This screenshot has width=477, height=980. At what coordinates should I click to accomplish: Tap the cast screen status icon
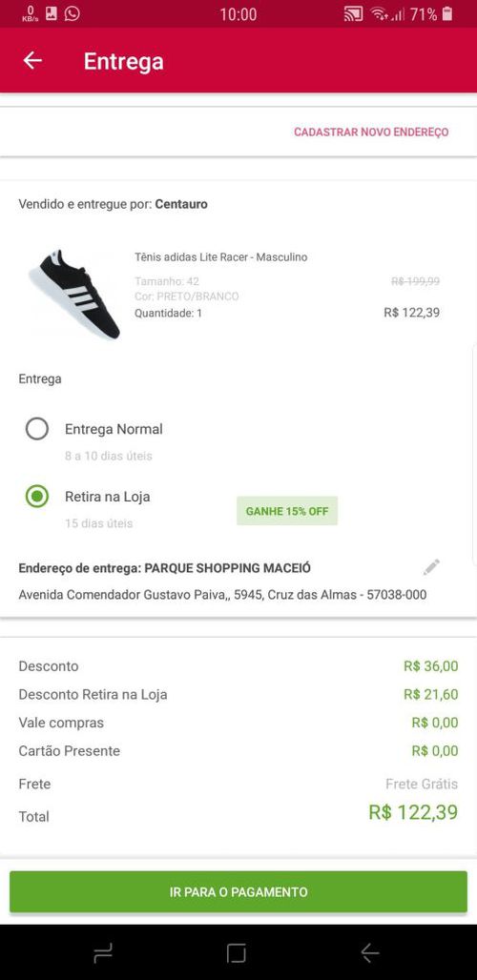(x=353, y=13)
